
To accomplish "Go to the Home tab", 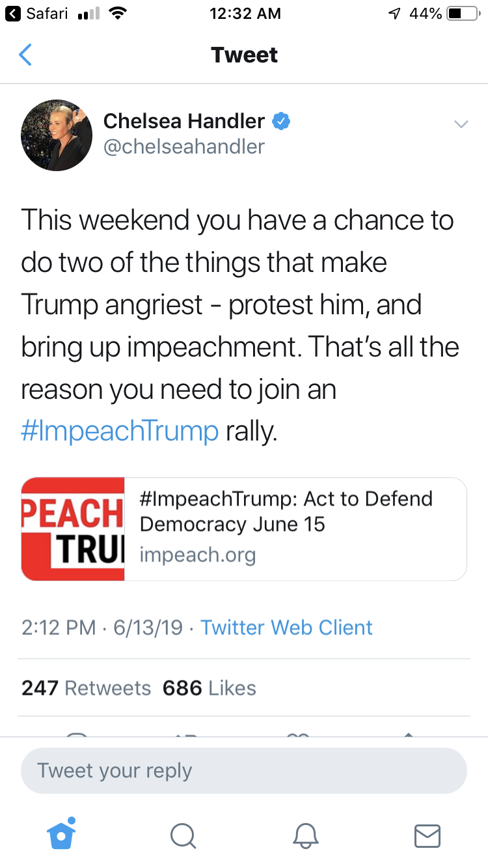I will 62,835.
